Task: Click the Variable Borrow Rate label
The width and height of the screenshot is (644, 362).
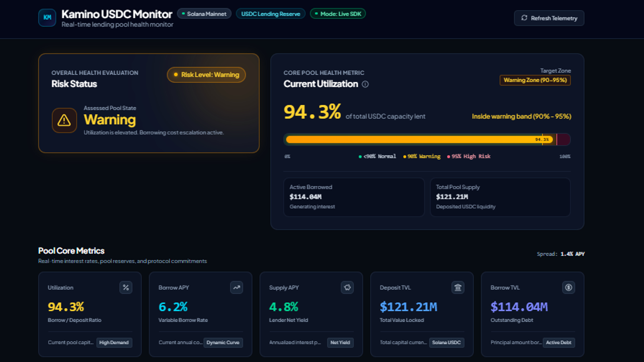Action: (183, 320)
